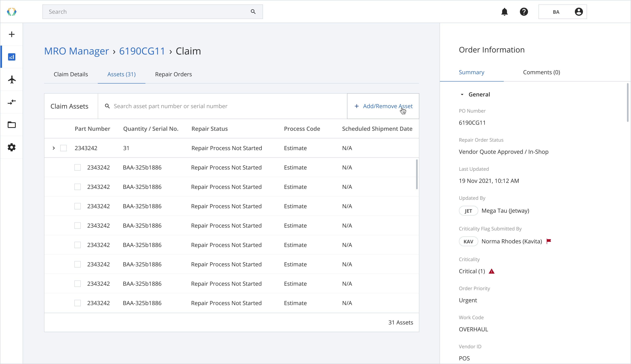Viewport: 631px width, 364px height.
Task: Click the Scheduled Shipment Date column header
Action: point(377,129)
